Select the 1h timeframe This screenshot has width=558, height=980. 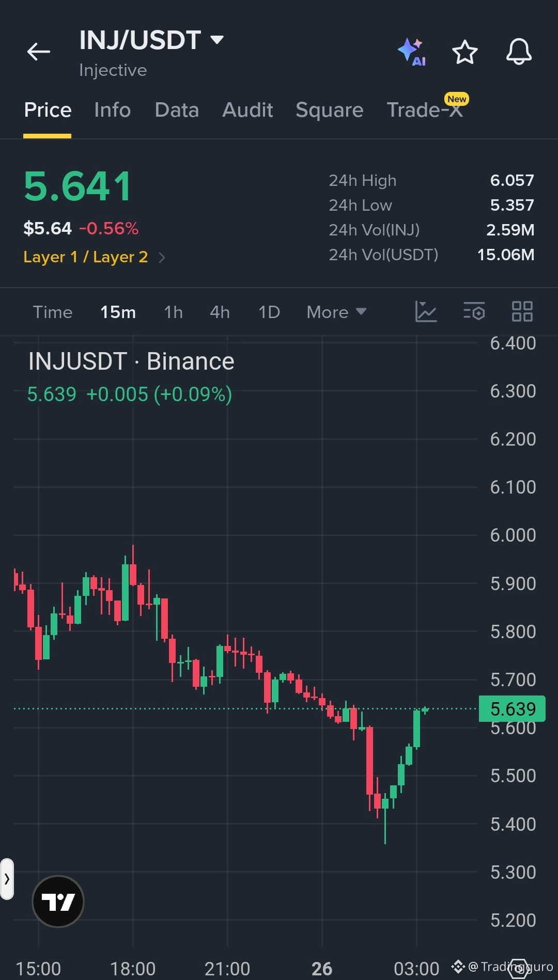pos(173,312)
